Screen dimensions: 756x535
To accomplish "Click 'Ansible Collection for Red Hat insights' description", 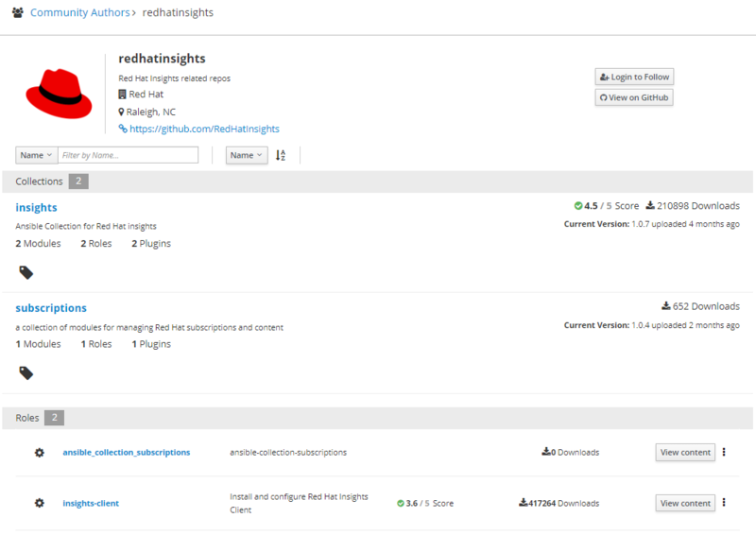I will coord(86,226).
